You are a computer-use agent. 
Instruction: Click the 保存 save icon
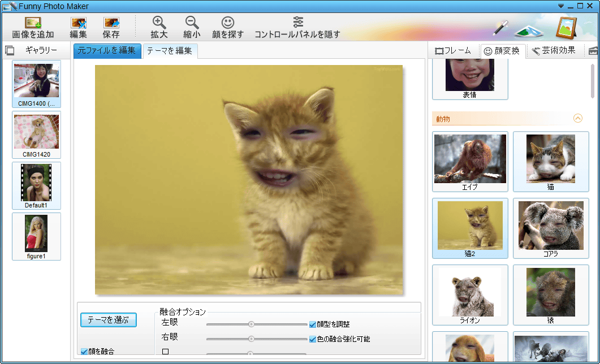tap(111, 23)
